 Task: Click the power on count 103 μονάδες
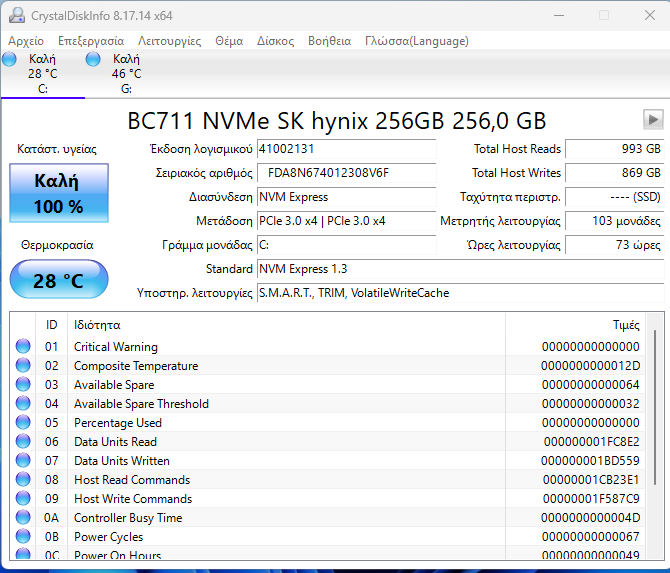click(615, 221)
